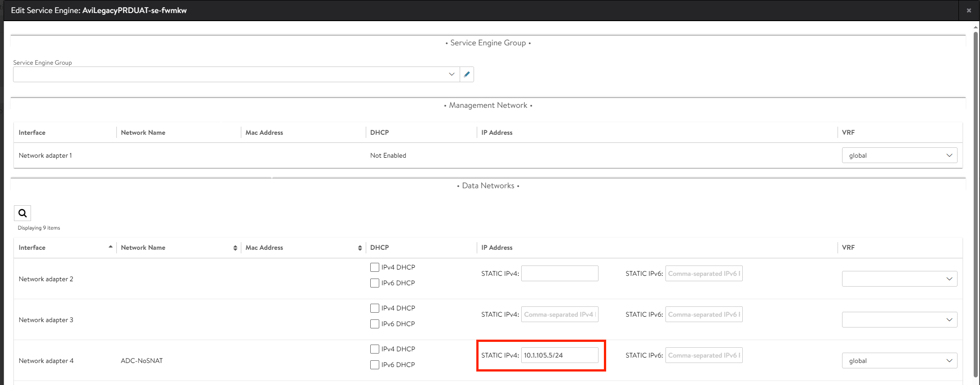Focus STATIC IPv4 field for Network adapter 2

pyautogui.click(x=560, y=273)
